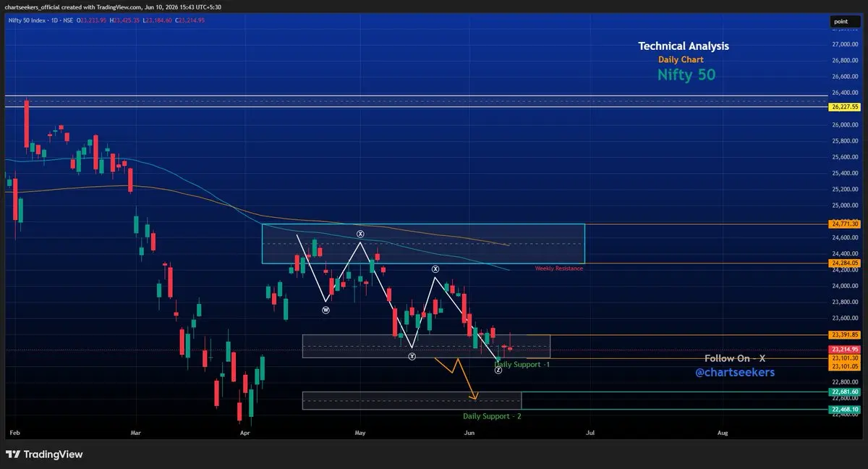Click the TradingView logo at the bottom
Screen dimensions: 868x469
pos(44,455)
